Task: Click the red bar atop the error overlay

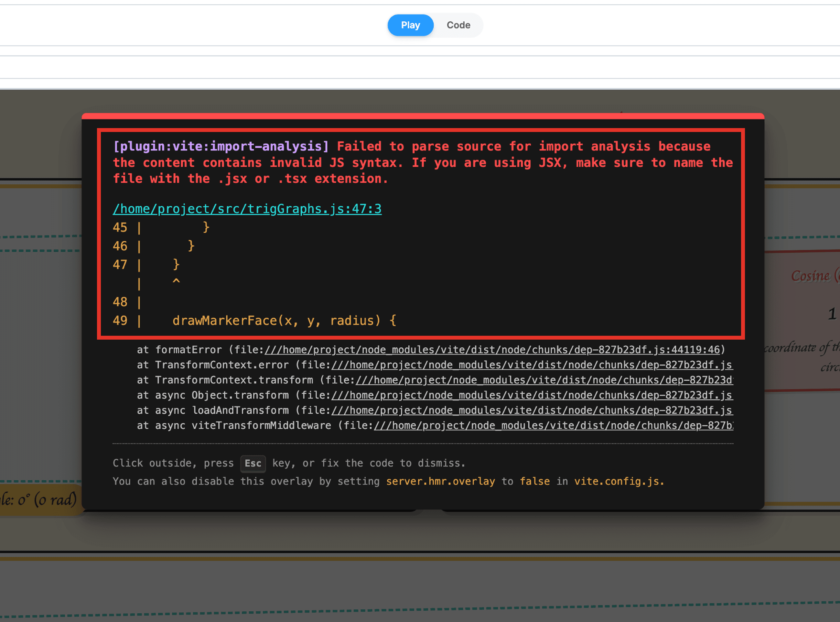Action: pos(423,116)
